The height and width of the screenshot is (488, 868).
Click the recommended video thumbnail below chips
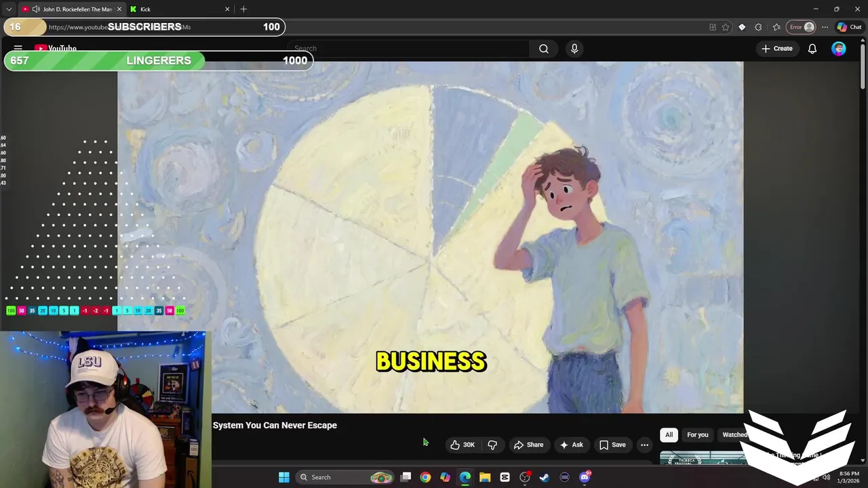(703, 459)
